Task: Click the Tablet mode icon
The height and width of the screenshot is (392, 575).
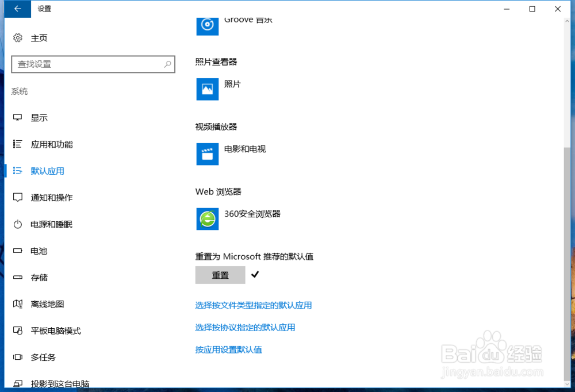Action: pos(18,330)
